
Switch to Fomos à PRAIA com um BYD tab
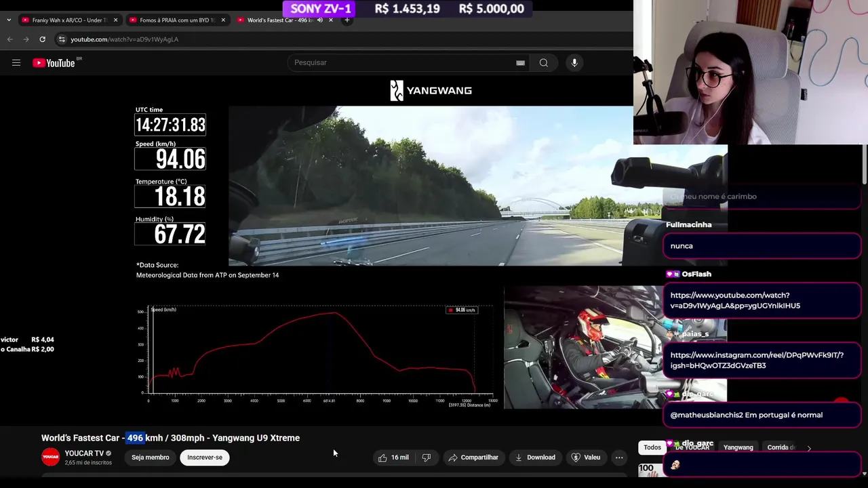point(177,20)
